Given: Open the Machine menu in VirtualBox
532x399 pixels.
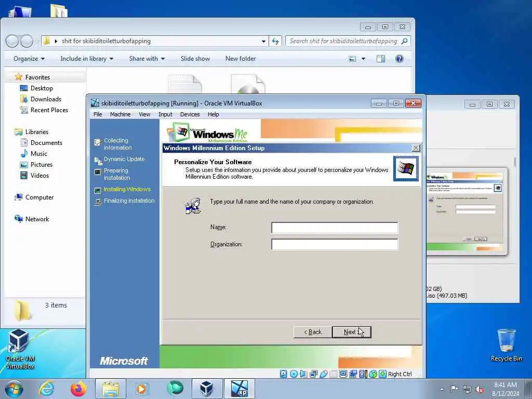Looking at the screenshot, I should pyautogui.click(x=120, y=114).
